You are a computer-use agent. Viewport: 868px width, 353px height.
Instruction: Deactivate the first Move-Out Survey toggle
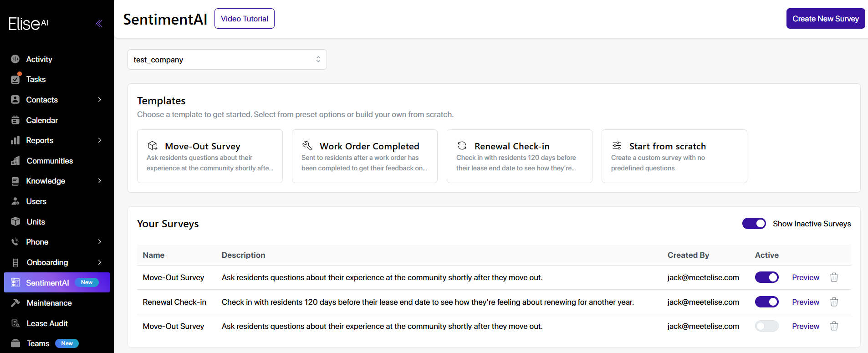767,277
